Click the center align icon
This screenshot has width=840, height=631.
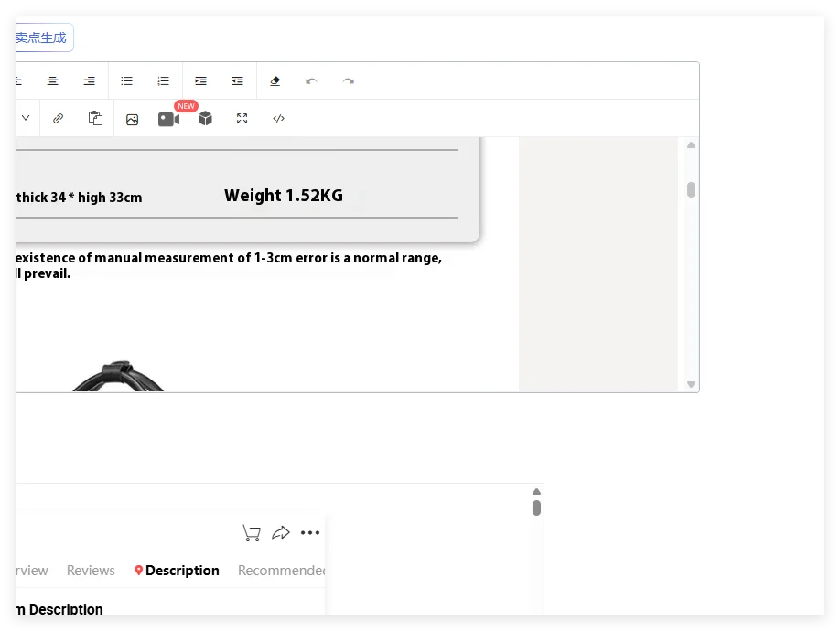(x=52, y=80)
